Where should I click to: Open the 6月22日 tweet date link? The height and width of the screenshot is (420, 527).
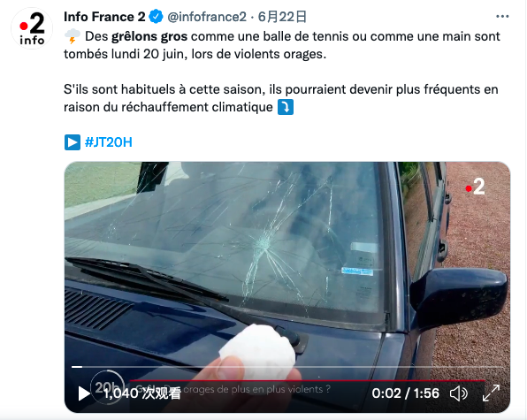282,17
